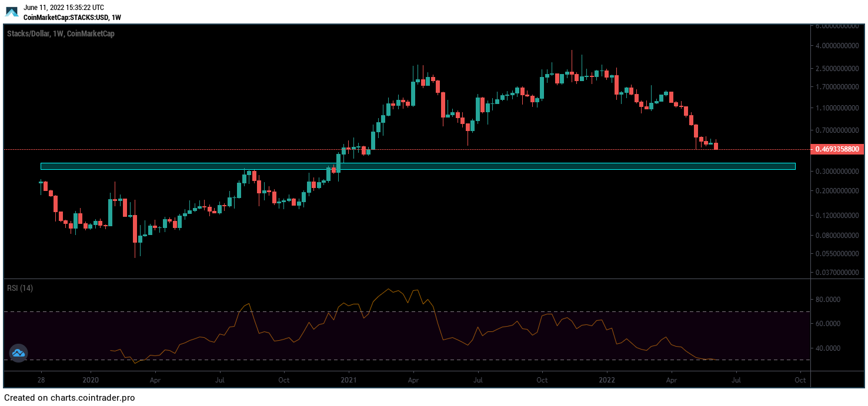Screen dimensions: 868x406
Task: Click the 2022 label on the time axis
Action: click(x=606, y=380)
